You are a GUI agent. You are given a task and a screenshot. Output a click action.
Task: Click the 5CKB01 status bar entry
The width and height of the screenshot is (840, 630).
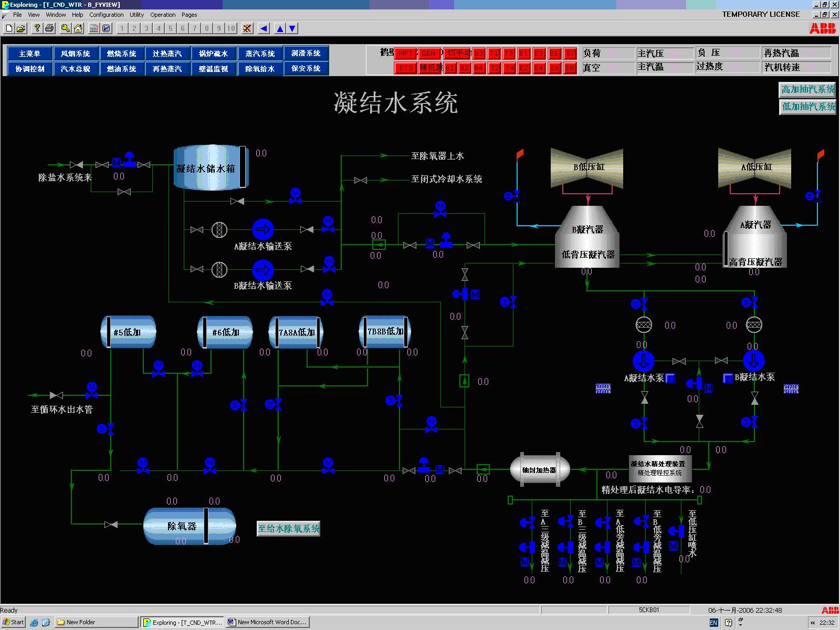point(649,610)
